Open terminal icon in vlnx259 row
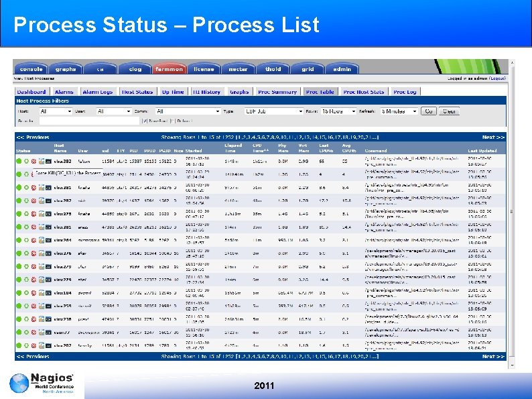The height and width of the screenshot is (399, 532). (48, 306)
